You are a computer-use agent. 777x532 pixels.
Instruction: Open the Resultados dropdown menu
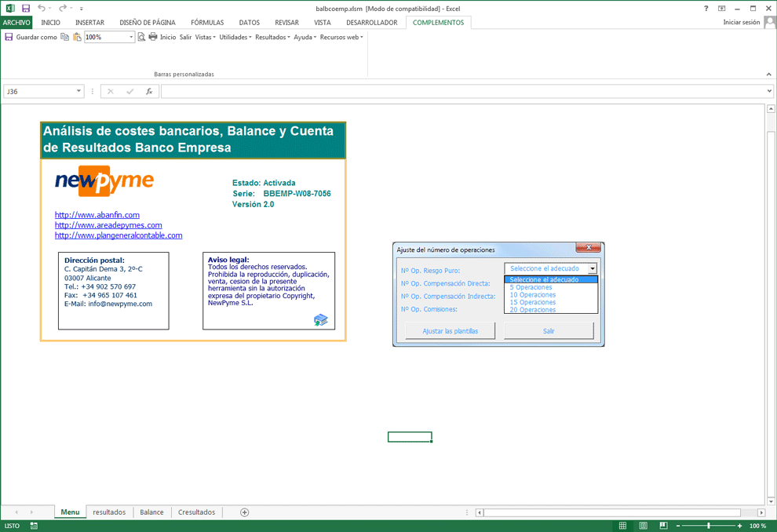click(x=272, y=37)
